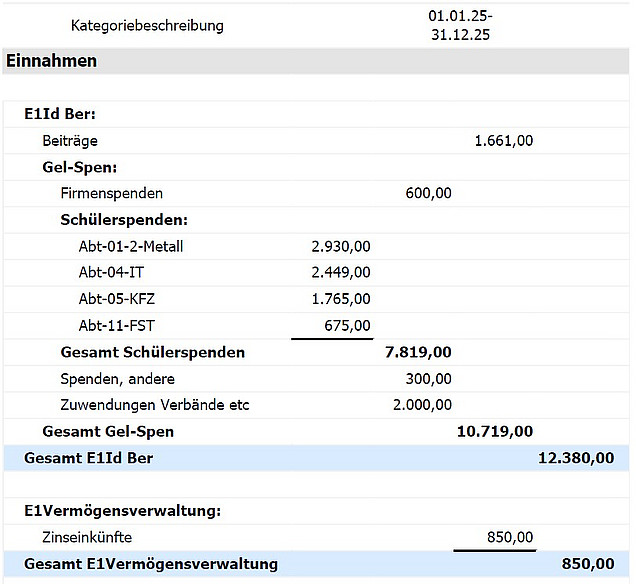The height and width of the screenshot is (584, 636).
Task: Select the Einnahmen section heading
Action: click(x=52, y=61)
